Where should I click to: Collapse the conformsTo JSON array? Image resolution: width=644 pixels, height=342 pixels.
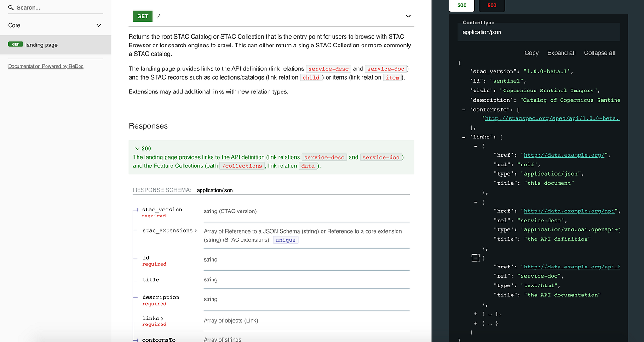pyautogui.click(x=463, y=109)
